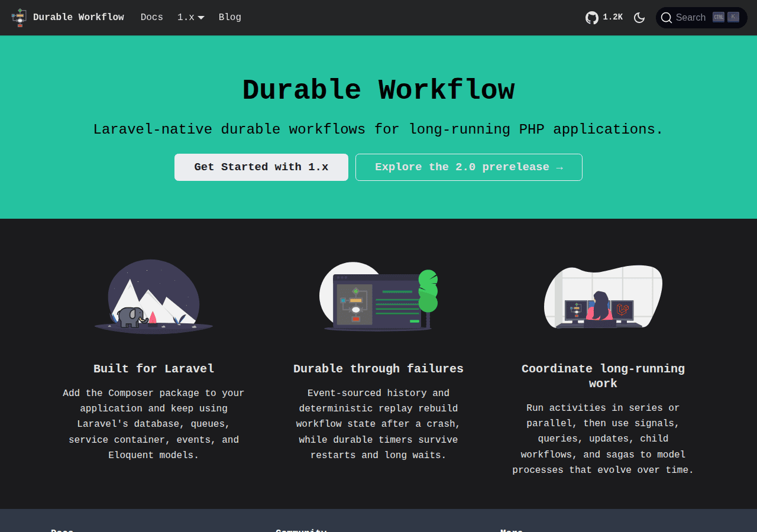Image resolution: width=757 pixels, height=532 pixels.
Task: Open the GitHub repository icon
Action: point(592,18)
